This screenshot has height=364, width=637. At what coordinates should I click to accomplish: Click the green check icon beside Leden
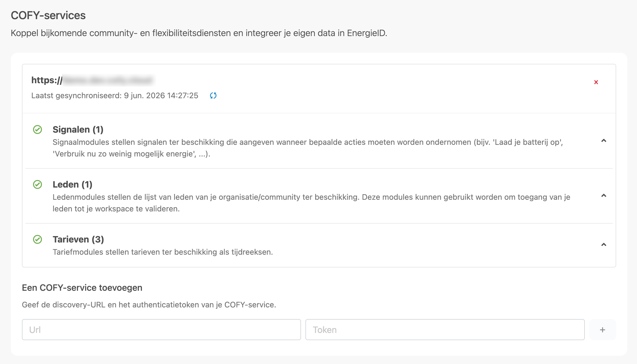(x=37, y=184)
